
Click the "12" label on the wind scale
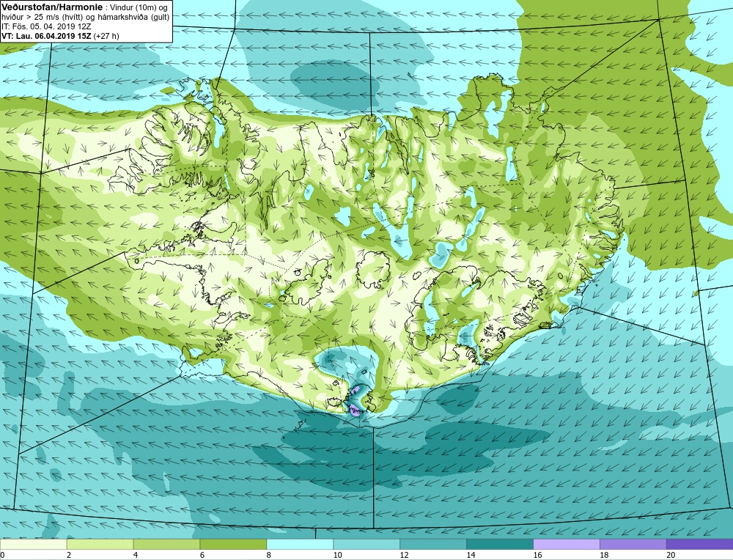[x=405, y=555]
